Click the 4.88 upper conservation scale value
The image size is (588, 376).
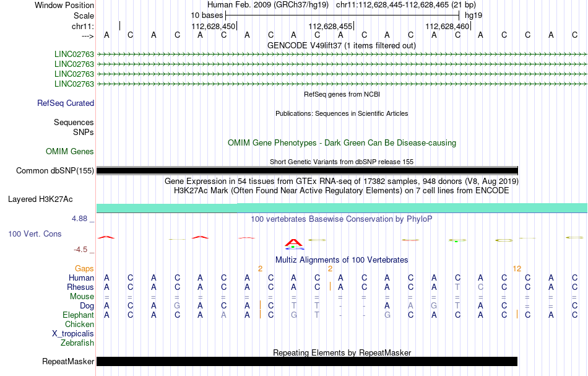click(79, 219)
